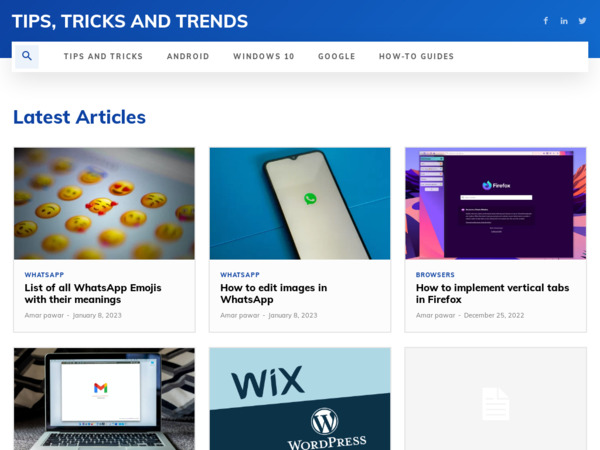This screenshot has height=450, width=600.
Task: Open the search magnifier icon
Action: point(27,56)
